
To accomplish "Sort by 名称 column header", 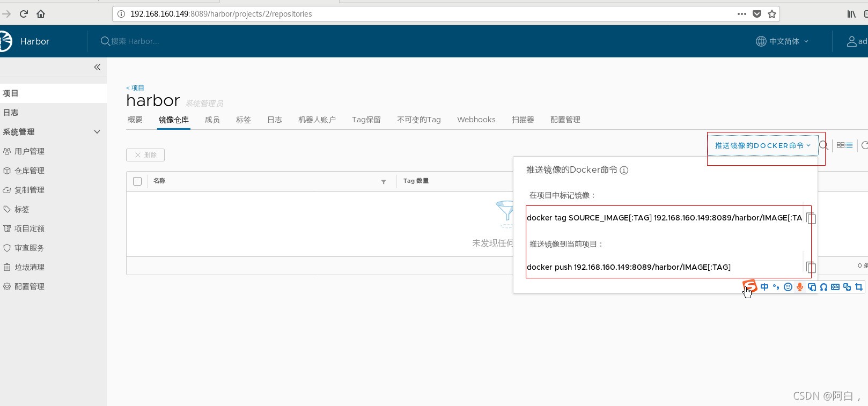I will point(159,181).
